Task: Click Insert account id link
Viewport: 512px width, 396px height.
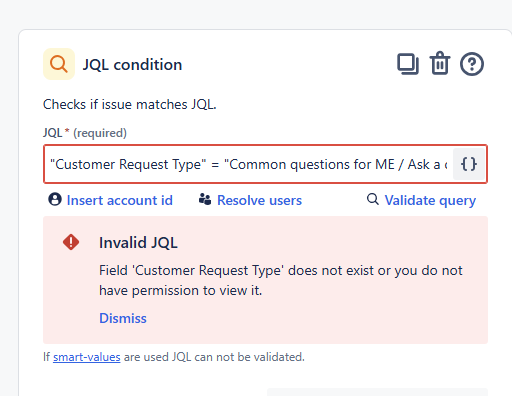Action: point(120,200)
